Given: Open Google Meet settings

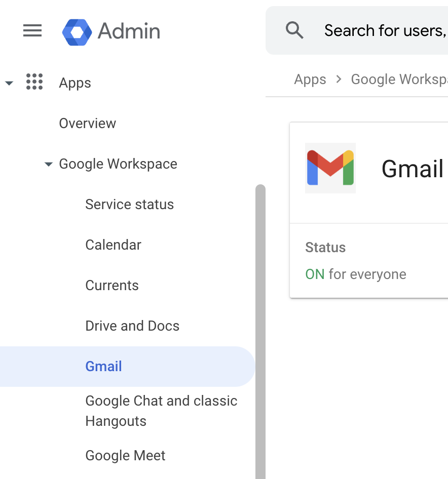Looking at the screenshot, I should [125, 456].
